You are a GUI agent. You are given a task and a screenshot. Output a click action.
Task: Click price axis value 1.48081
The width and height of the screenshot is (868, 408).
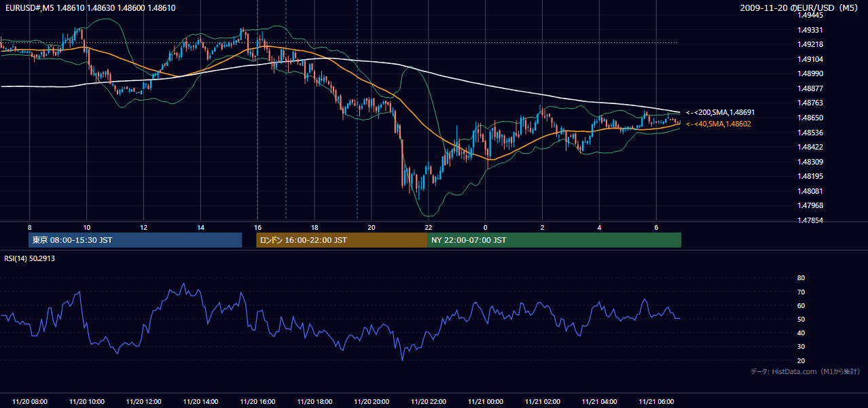point(810,191)
